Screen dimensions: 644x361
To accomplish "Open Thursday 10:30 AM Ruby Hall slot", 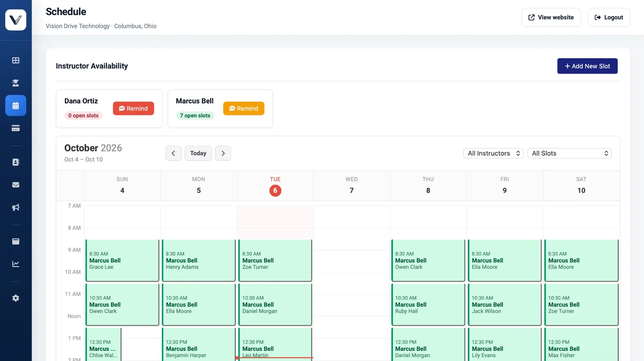I will [x=428, y=305].
